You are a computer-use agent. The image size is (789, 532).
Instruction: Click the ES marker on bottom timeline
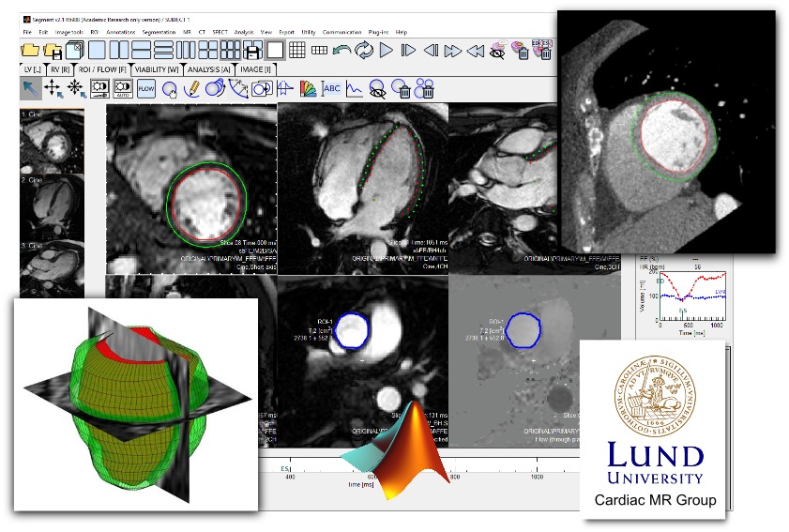click(x=285, y=468)
